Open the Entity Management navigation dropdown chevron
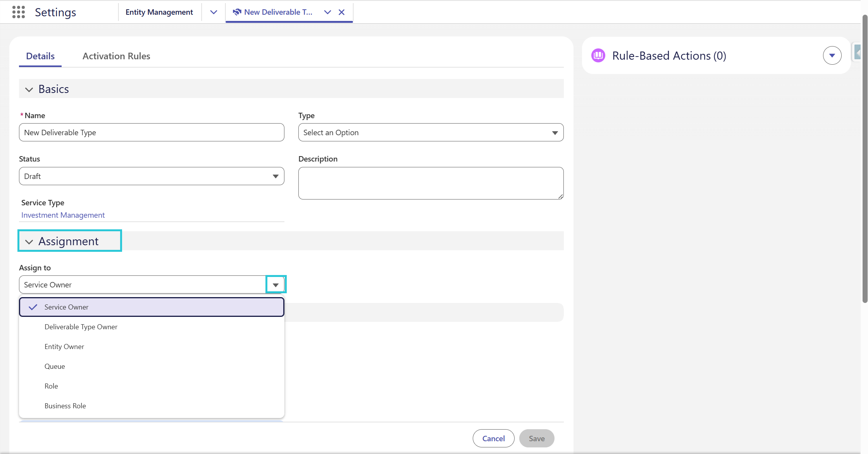 click(x=214, y=12)
